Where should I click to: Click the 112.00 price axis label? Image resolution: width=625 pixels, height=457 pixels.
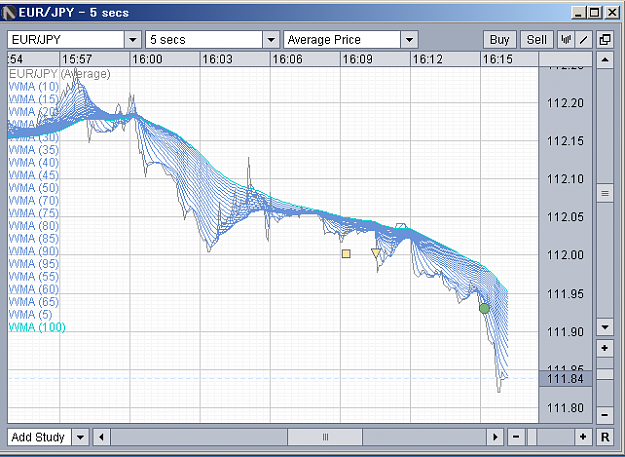pyautogui.click(x=565, y=255)
